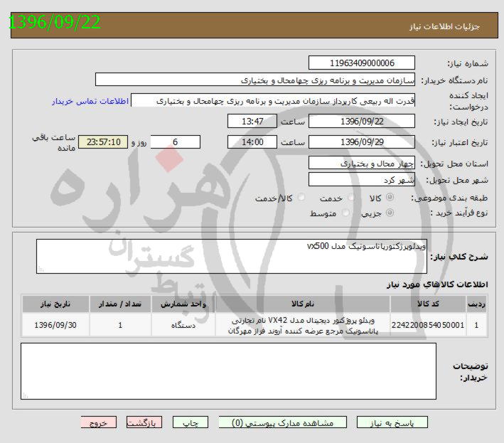Image resolution: width=504 pixels, height=443 pixels.
Task: Click the تعداد / مقدار column header
Action: [120, 304]
